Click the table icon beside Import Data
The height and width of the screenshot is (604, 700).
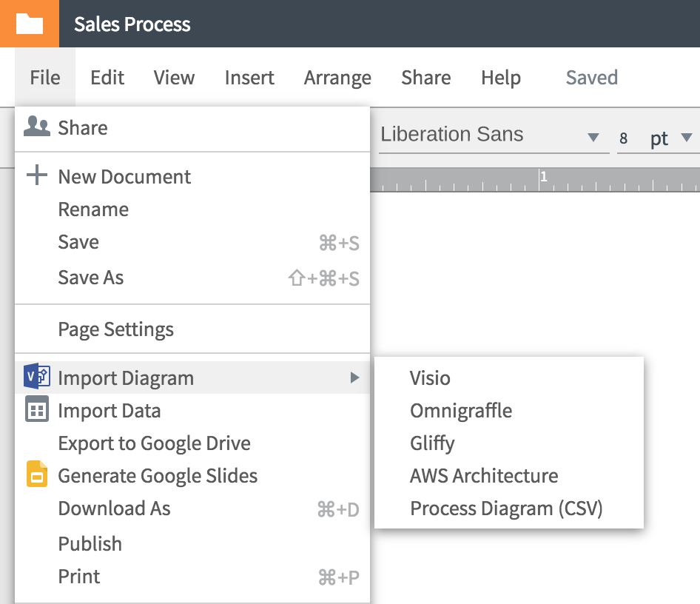tap(37, 410)
